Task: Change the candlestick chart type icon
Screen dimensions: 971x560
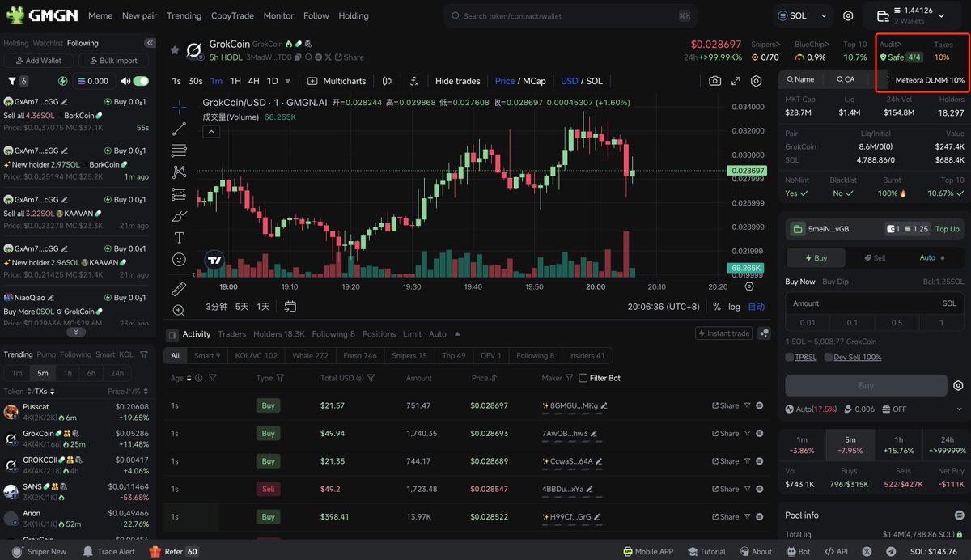Action: click(x=387, y=81)
